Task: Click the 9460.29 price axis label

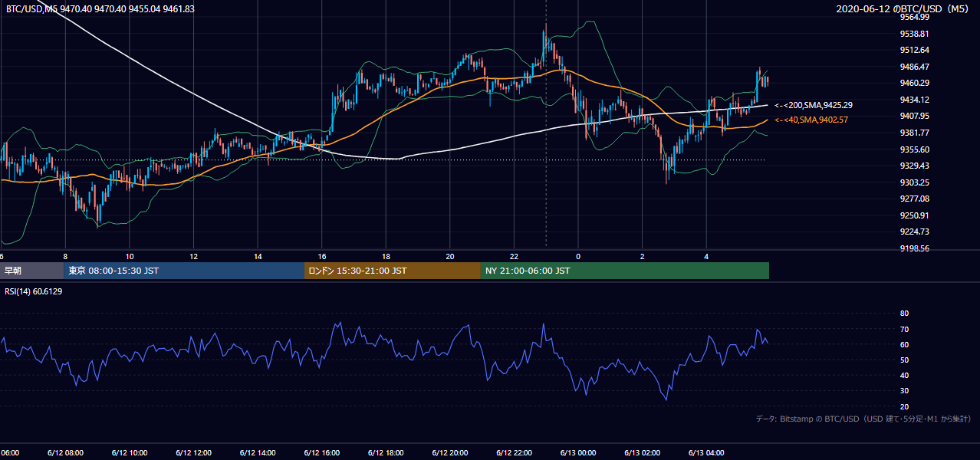Action: (x=915, y=83)
